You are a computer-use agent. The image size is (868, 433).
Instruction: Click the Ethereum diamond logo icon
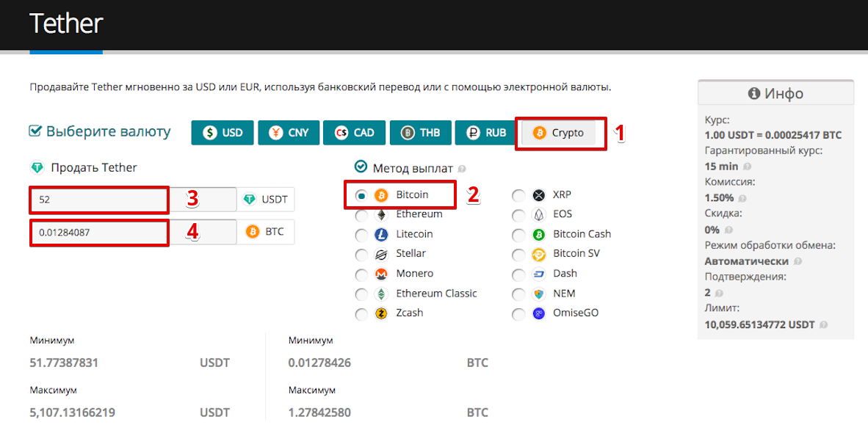click(381, 214)
